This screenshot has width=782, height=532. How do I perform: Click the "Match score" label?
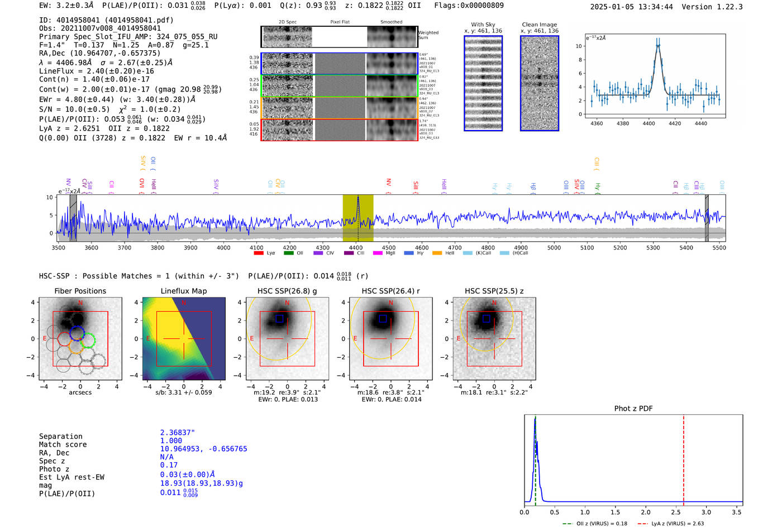coord(63,445)
